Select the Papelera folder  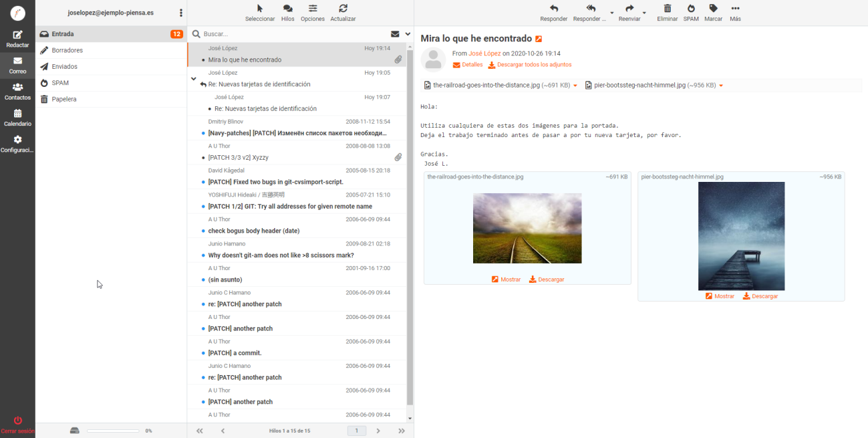pyautogui.click(x=64, y=99)
